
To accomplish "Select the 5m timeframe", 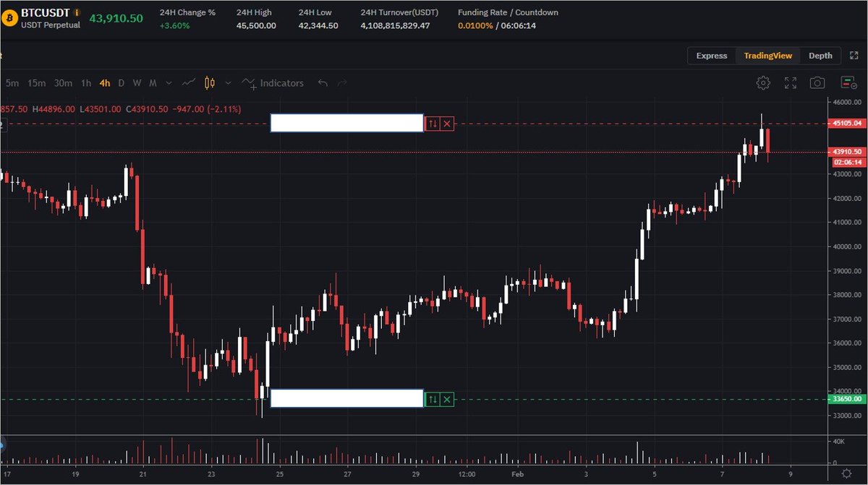I will pos(12,83).
